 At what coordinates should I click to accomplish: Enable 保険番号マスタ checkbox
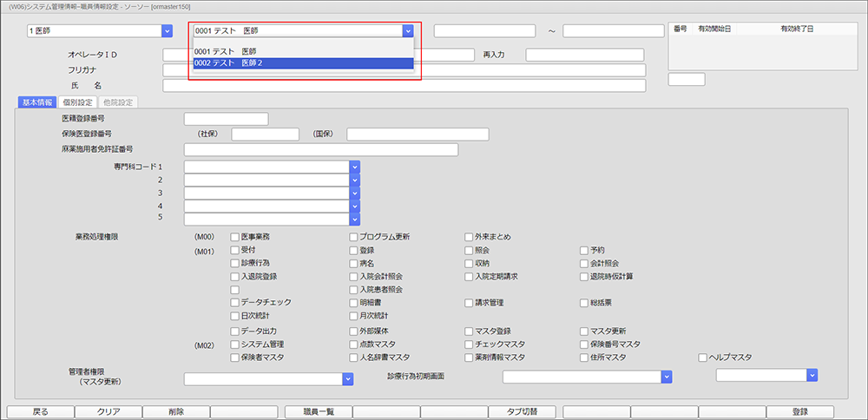tap(584, 345)
